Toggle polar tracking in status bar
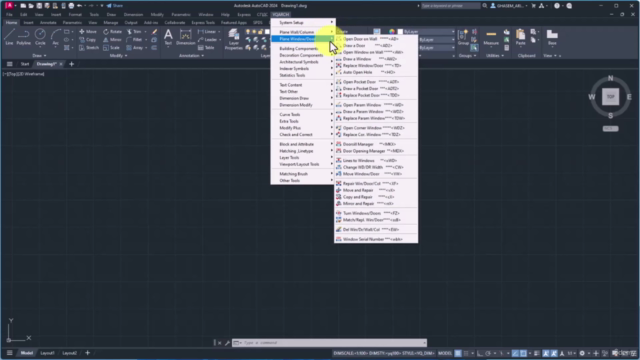 pyautogui.click(x=488, y=353)
